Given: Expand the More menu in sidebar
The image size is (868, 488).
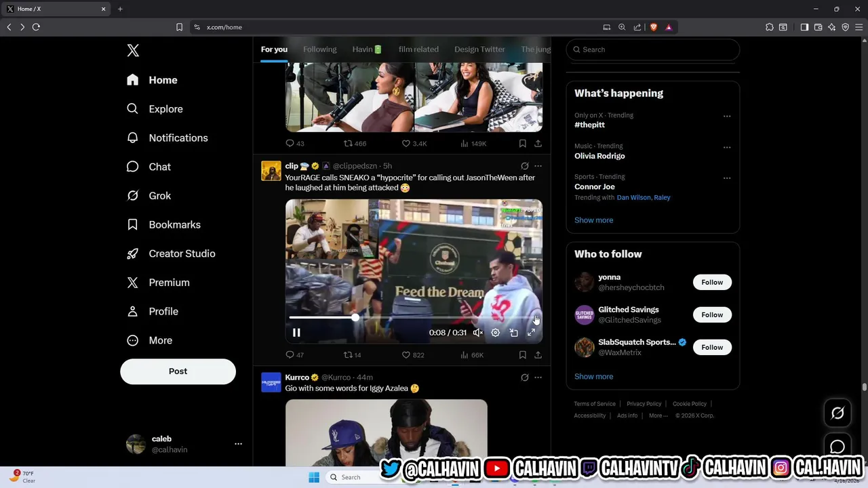Looking at the screenshot, I should click(x=149, y=340).
